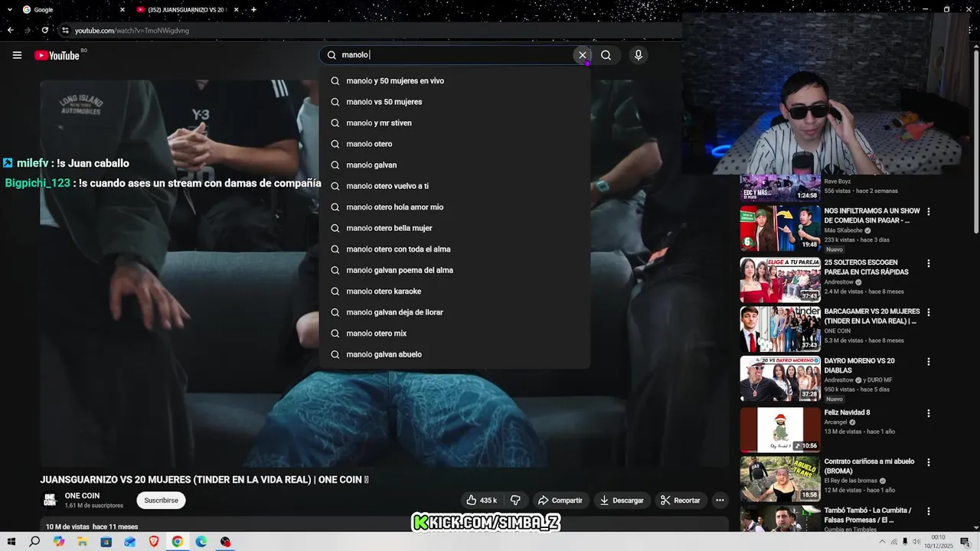This screenshot has width=980, height=551.
Task: Open Google Chrome from the taskbar
Action: 177,541
